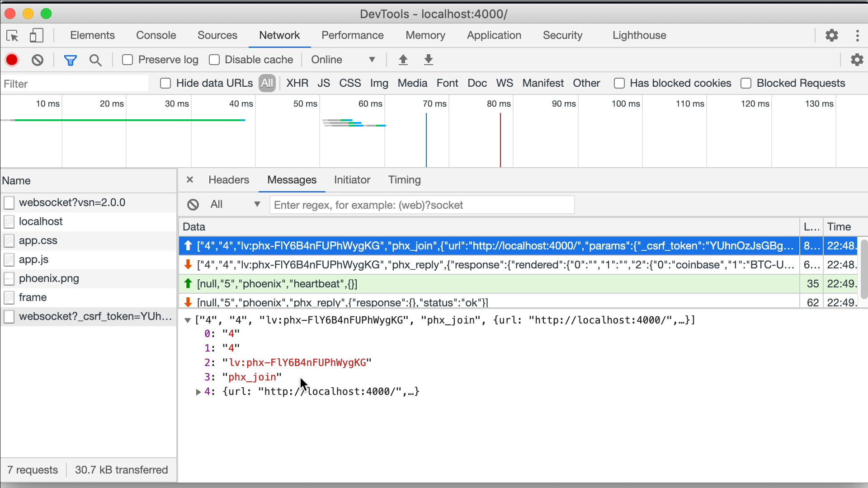Toggle Hide data URLs checkbox
The height and width of the screenshot is (488, 868).
click(x=166, y=84)
